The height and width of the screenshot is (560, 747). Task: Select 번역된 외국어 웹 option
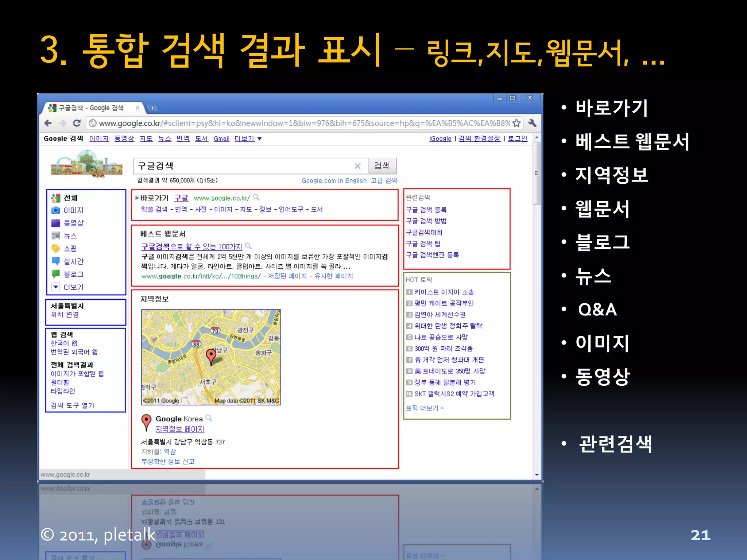74,352
